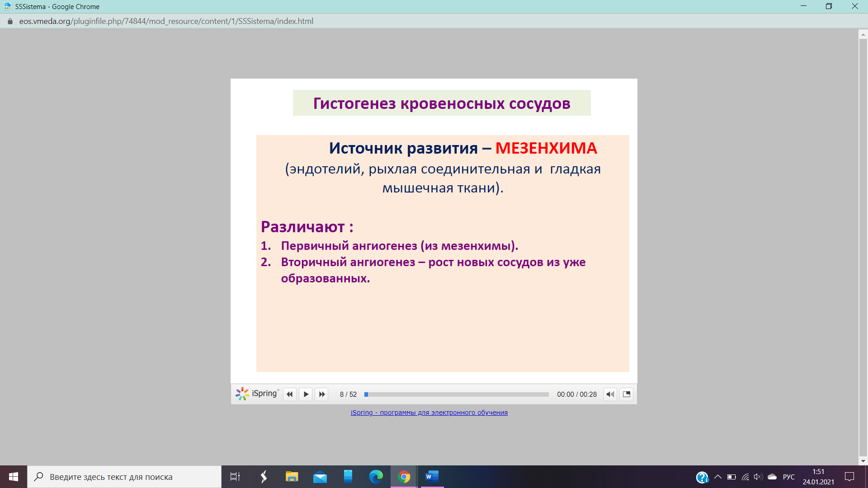This screenshot has height=488, width=868.
Task: Select the eos.vmeda.org URL in the address bar
Action: (x=166, y=21)
